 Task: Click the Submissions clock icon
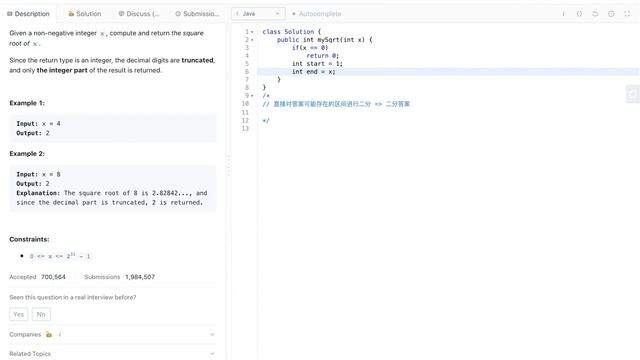178,14
